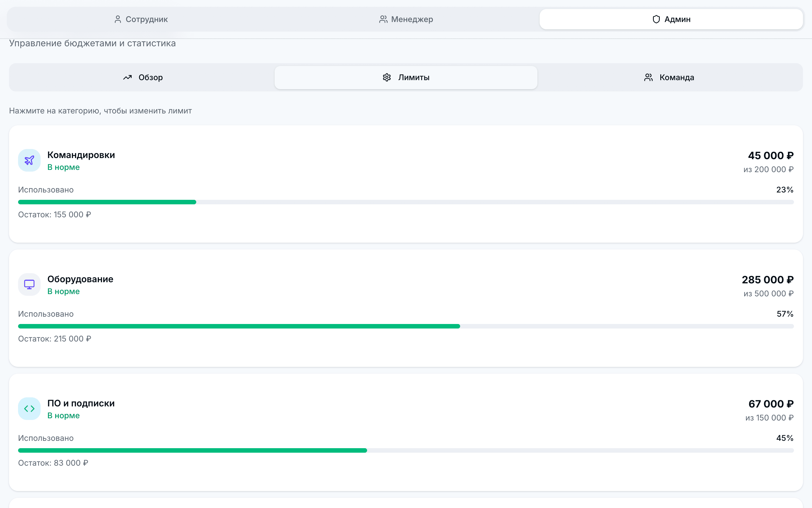Click the Оборудование usage progress bar
The height and width of the screenshot is (508, 812).
click(406, 326)
